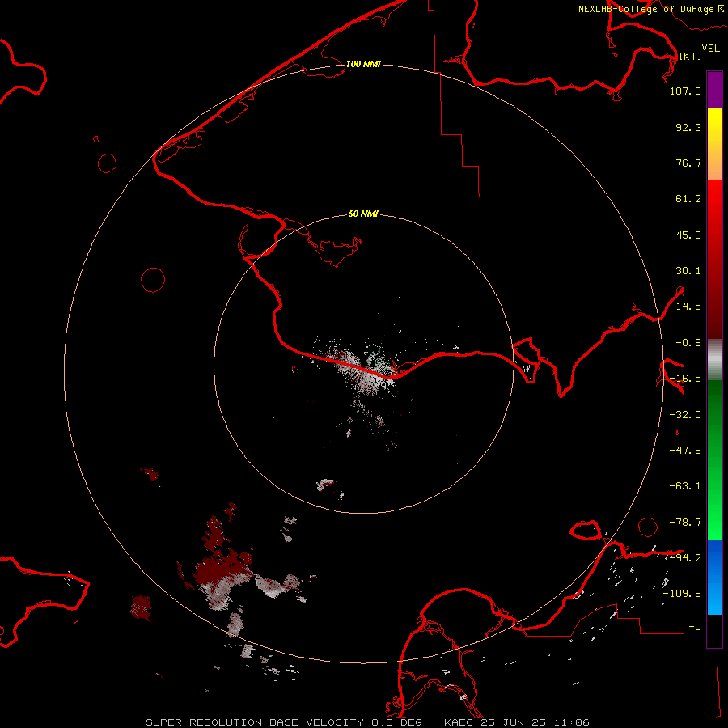Click the TH threshold label
Image resolution: width=728 pixels, height=728 pixels.
(695, 630)
